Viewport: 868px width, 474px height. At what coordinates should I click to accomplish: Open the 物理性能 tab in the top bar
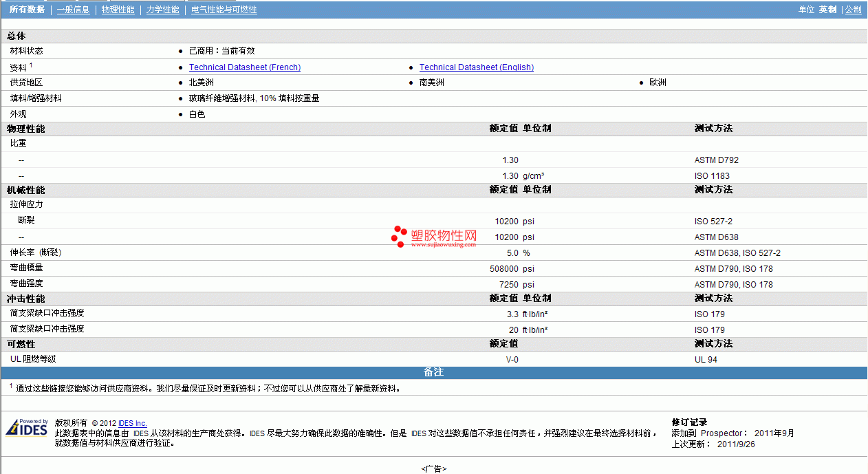click(x=118, y=10)
